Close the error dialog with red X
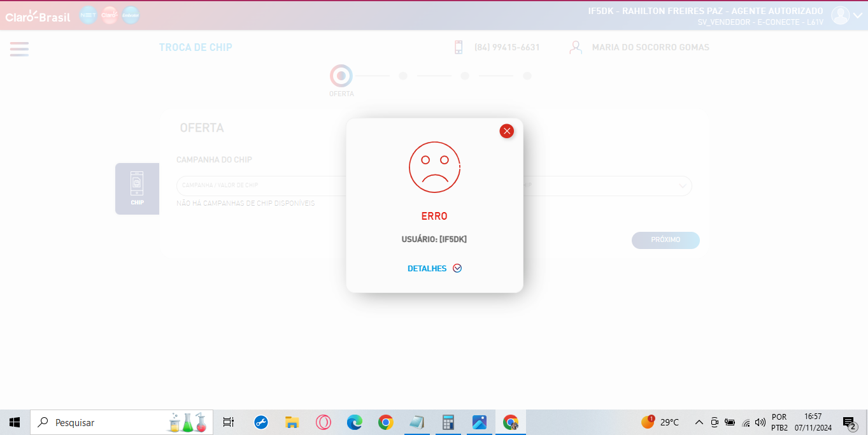Screen dimensions: 868x435 507,131
